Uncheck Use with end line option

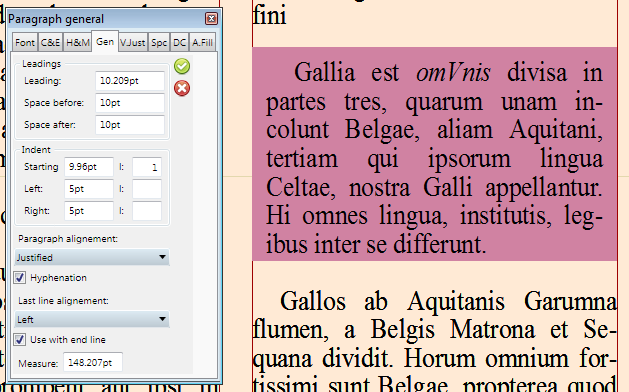click(20, 339)
